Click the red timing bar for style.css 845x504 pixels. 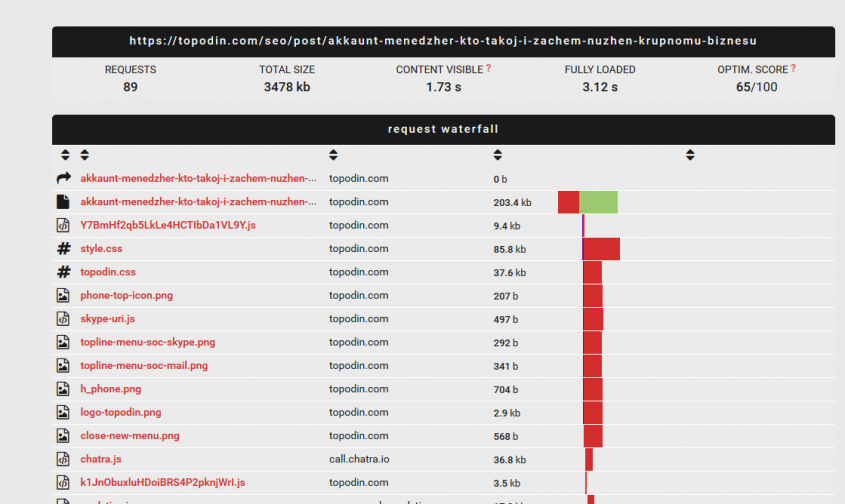(x=601, y=249)
